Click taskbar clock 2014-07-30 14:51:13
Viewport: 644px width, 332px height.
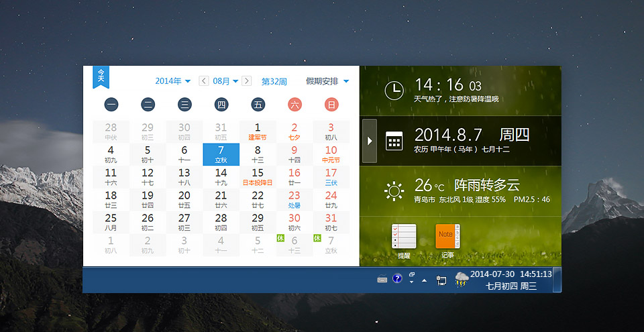pyautogui.click(x=511, y=274)
